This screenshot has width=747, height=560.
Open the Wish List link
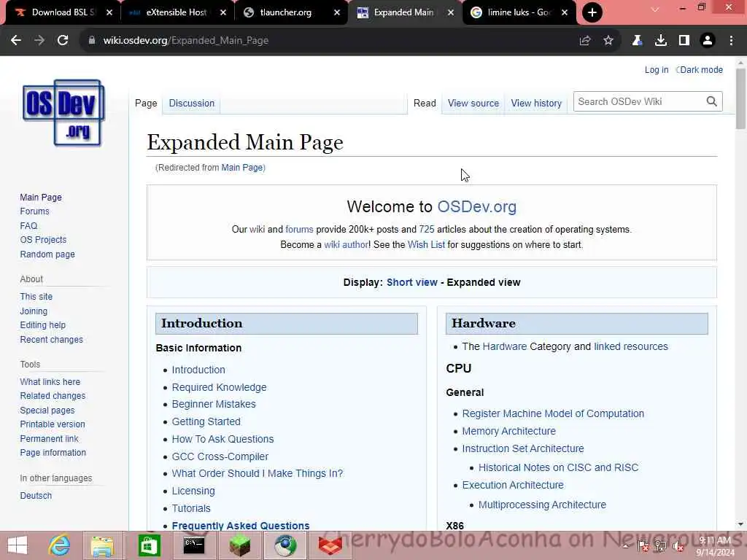[426, 245]
